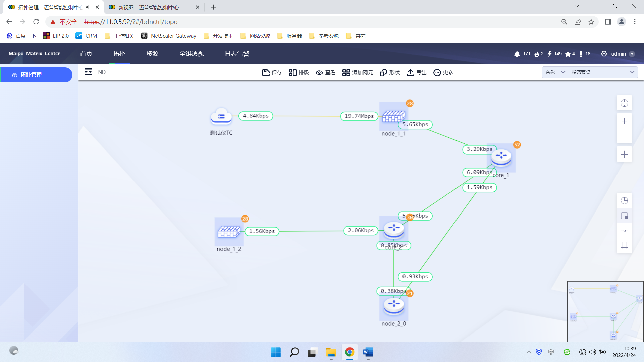Viewport: 644px width, 362px height.
Task: Click the 19.74Mbps link label
Action: 359,116
